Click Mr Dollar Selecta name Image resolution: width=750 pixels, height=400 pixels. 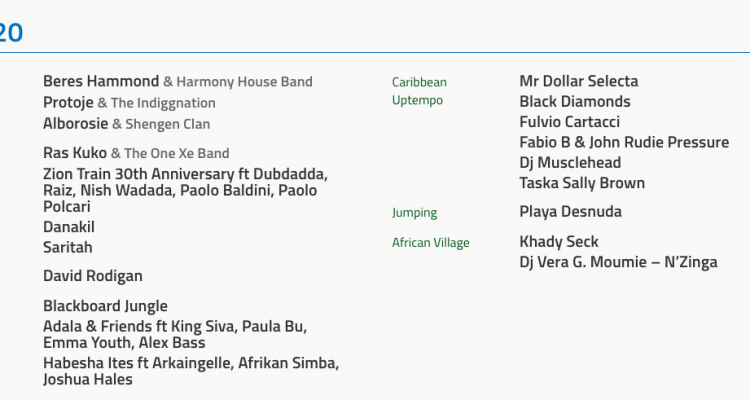(578, 81)
